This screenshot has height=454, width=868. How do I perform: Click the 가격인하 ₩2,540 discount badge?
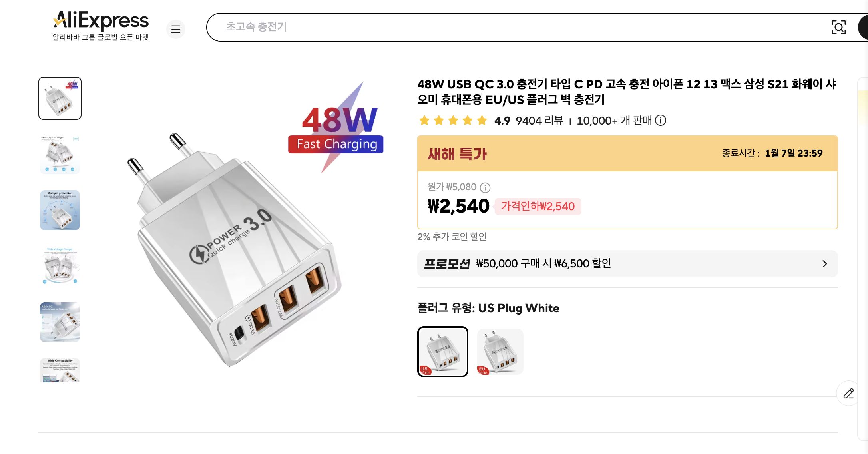click(x=538, y=207)
